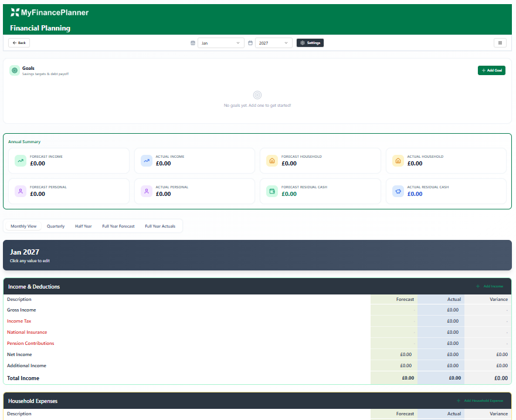Click the Actual Residual Cash £0.00 amount
This screenshot has width=516, height=420.
(415, 194)
